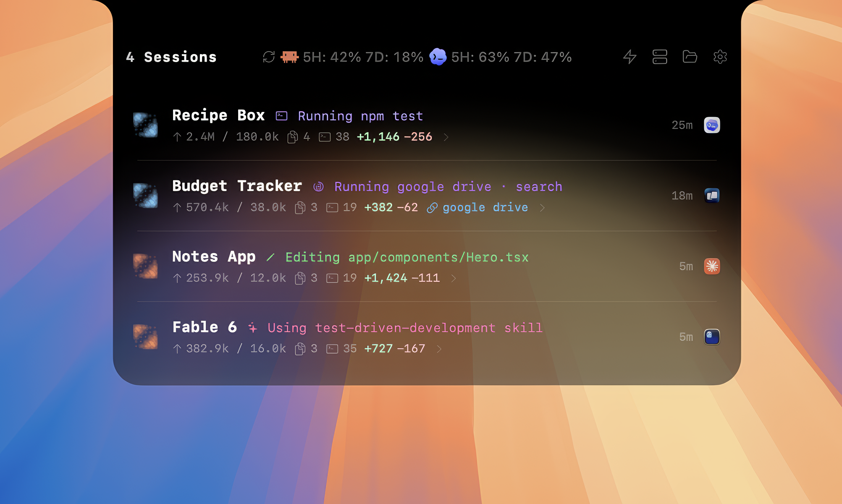The width and height of the screenshot is (842, 504).
Task: Select the Notes App session title
Action: pyautogui.click(x=214, y=256)
